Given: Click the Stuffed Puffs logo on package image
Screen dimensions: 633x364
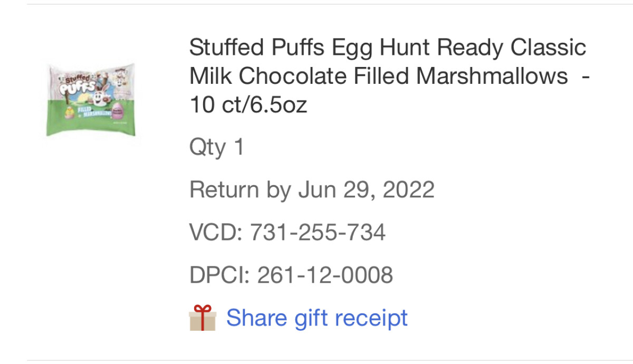Looking at the screenshot, I should pyautogui.click(x=77, y=85).
